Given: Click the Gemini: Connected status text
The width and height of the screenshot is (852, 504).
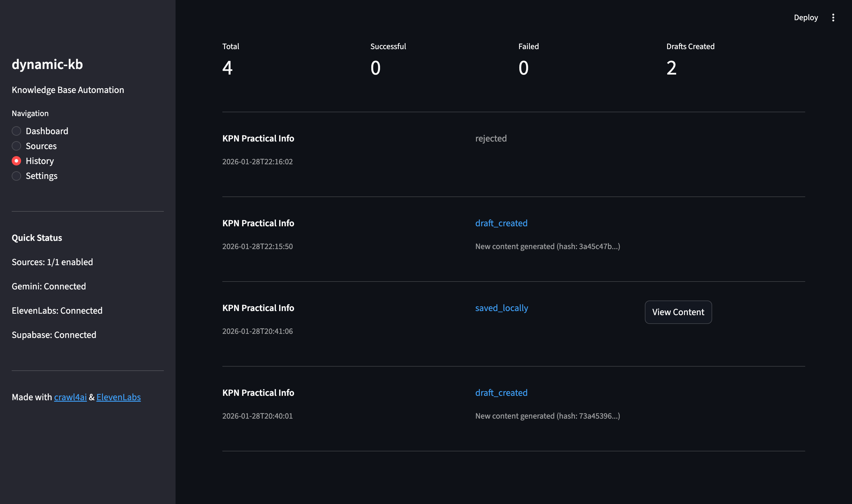Looking at the screenshot, I should click(49, 286).
